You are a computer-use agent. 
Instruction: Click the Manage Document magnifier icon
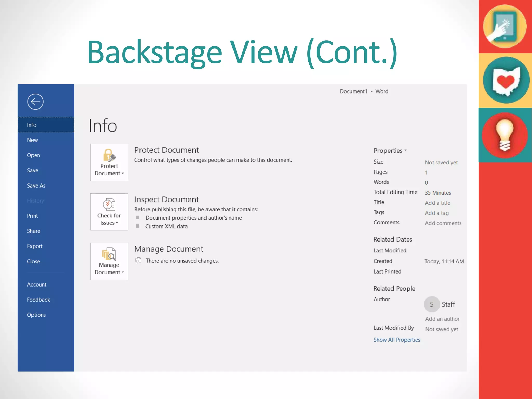point(109,254)
